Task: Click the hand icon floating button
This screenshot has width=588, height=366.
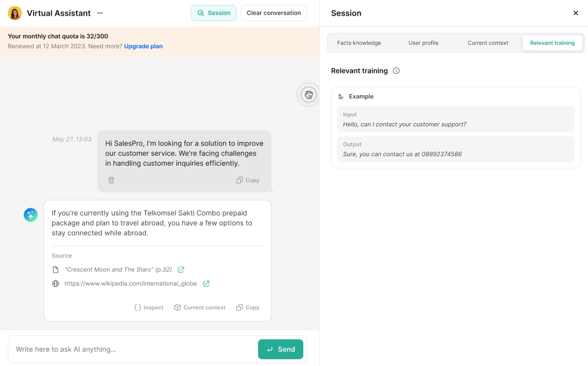Action: click(308, 95)
